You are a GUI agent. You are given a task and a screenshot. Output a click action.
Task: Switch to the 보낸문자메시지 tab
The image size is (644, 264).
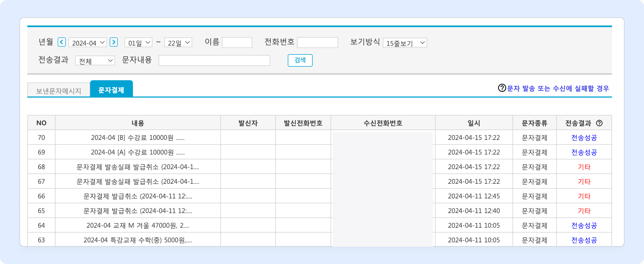[x=59, y=91]
